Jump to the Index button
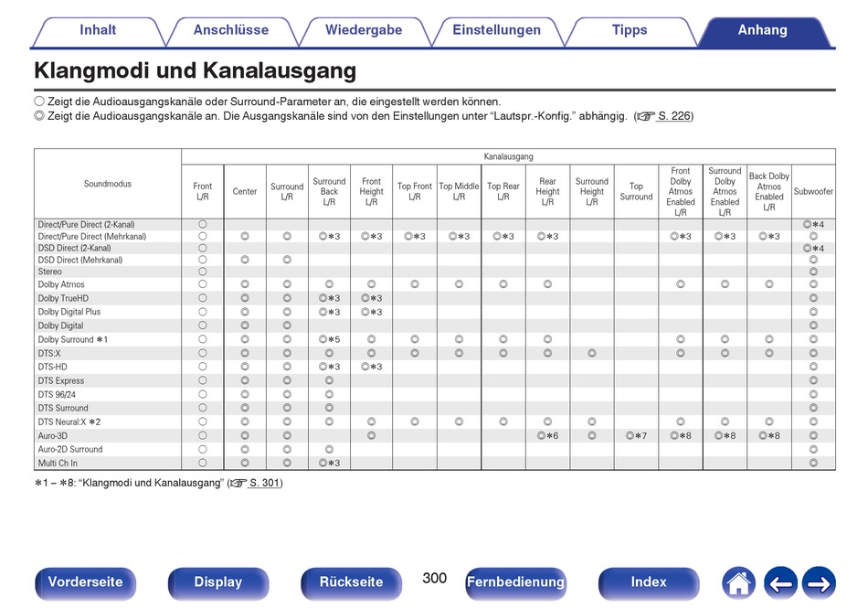This screenshot has width=868, height=608. (648, 583)
